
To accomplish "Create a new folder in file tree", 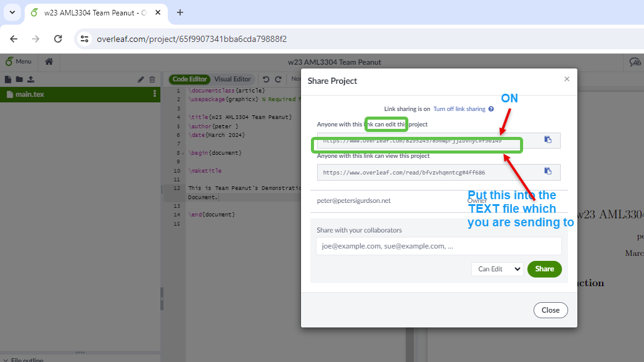I will pyautogui.click(x=19, y=79).
